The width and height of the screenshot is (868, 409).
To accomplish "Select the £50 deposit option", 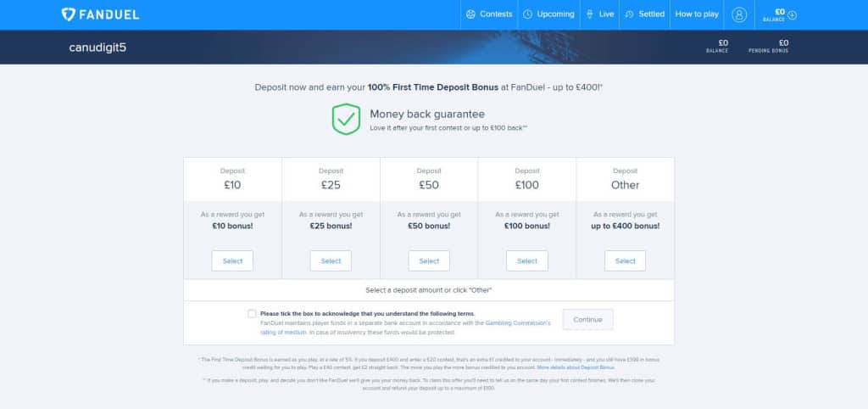I will pos(429,261).
